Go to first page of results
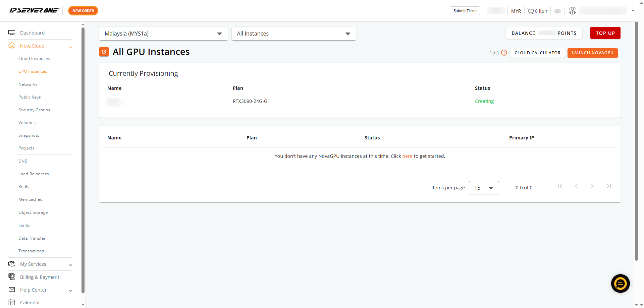Screen dimensions: 644x308 tap(560, 186)
